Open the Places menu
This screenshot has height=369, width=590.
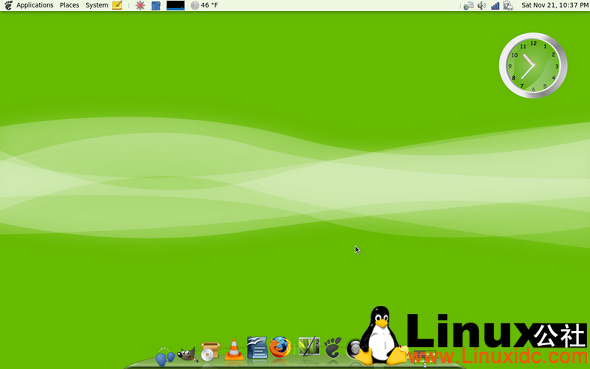pyautogui.click(x=69, y=5)
